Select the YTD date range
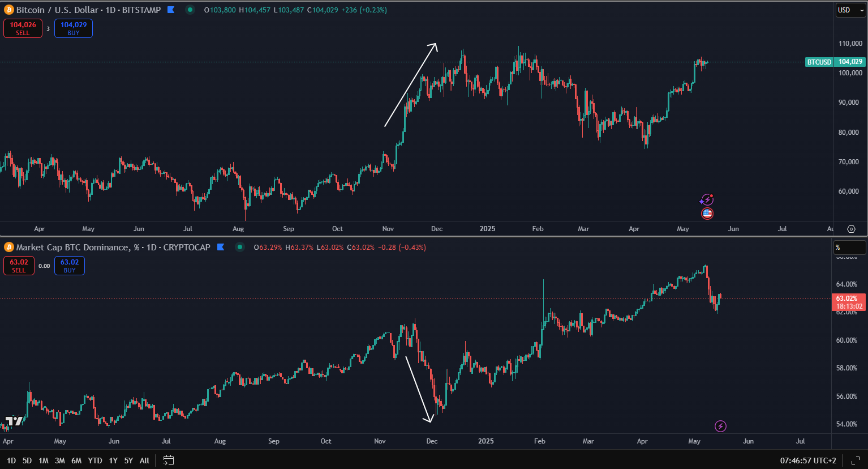Screen dimensions: 868x469 pyautogui.click(x=95, y=461)
